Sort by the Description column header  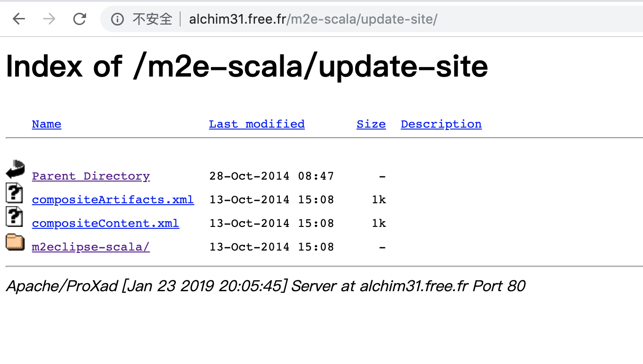pos(441,124)
